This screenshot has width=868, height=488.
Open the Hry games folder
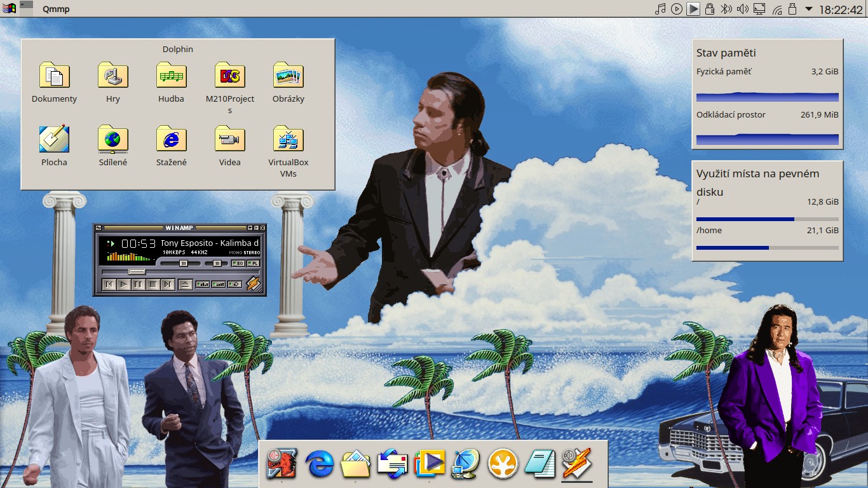click(x=113, y=83)
